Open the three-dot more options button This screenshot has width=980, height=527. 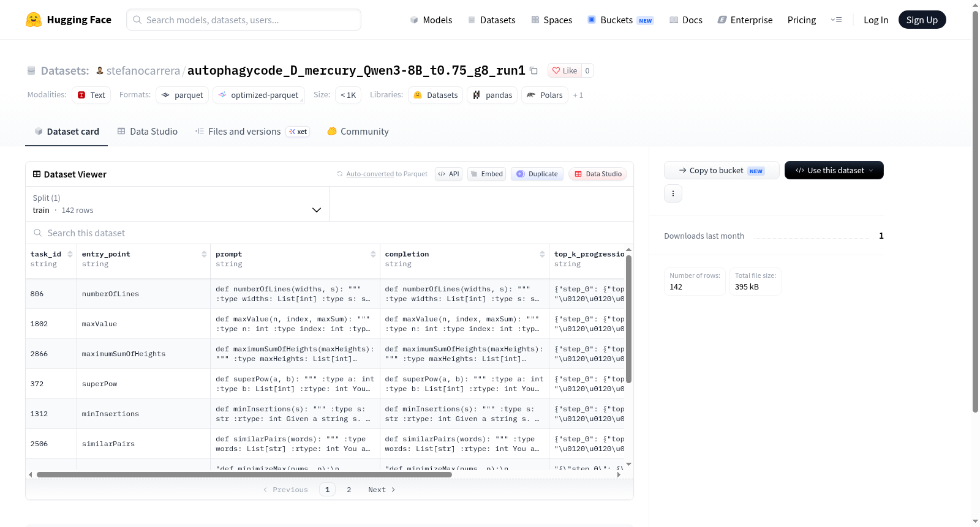click(673, 193)
